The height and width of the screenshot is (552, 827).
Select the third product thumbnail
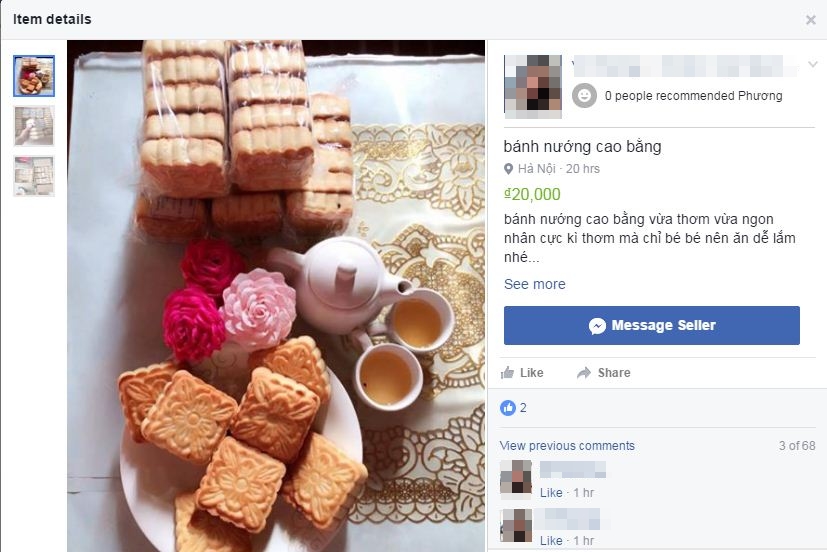tap(34, 176)
